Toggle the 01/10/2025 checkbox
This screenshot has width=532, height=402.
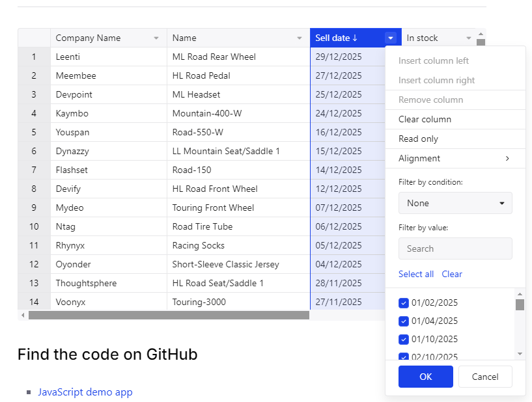click(x=404, y=339)
